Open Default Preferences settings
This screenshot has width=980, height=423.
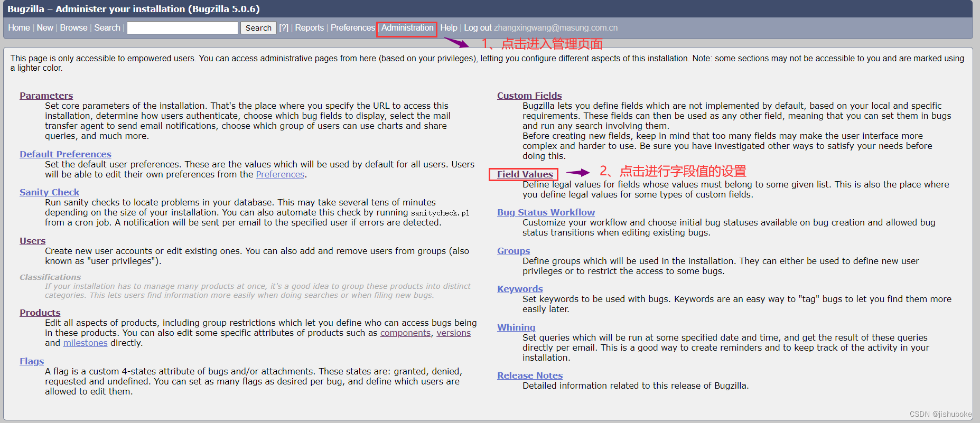coord(66,154)
